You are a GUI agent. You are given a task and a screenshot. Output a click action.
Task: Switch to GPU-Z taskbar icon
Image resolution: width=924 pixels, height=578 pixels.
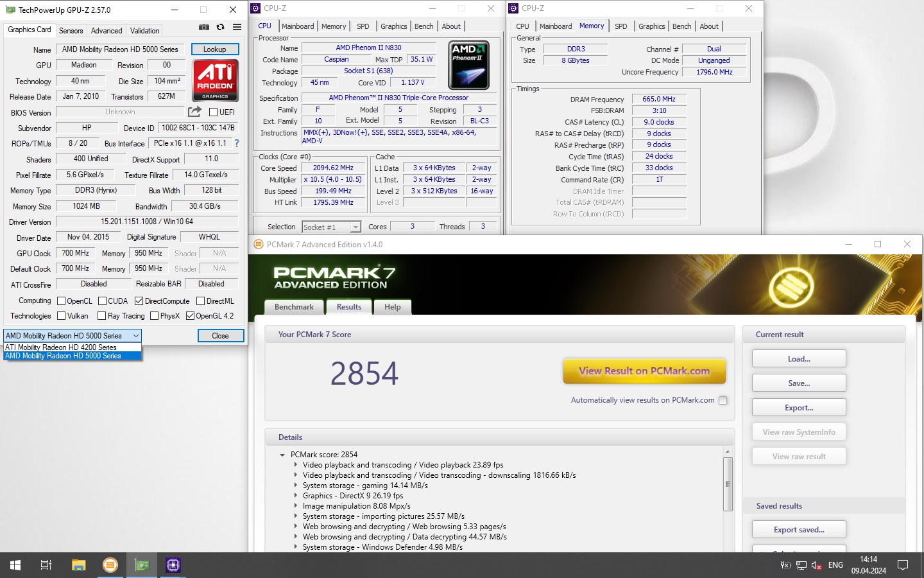(142, 565)
